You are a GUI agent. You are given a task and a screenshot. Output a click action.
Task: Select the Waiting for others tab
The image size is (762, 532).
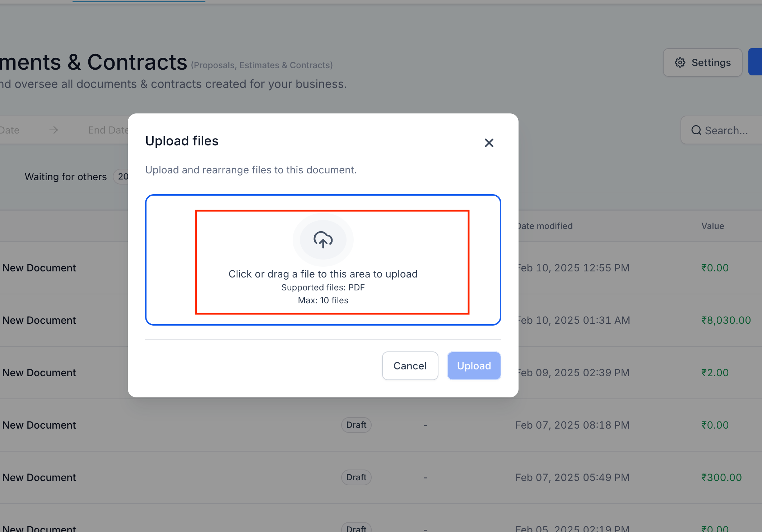click(66, 177)
